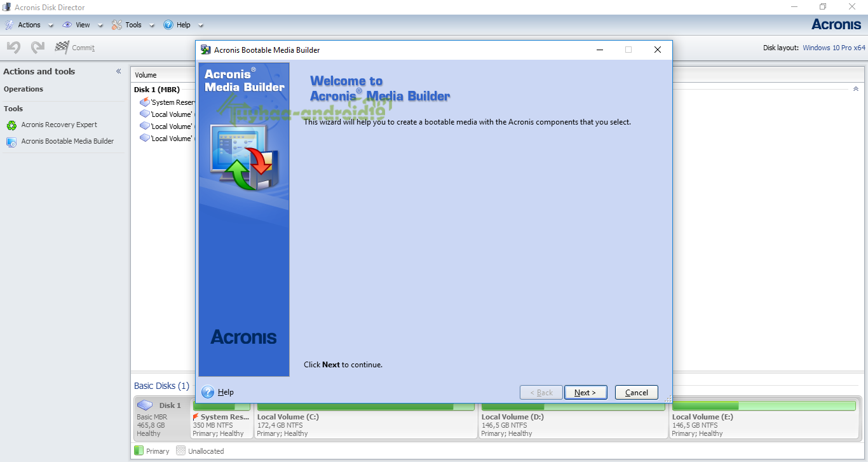Viewport: 868px width, 462px height.
Task: Collapse the Actions and tools panel
Action: point(118,71)
